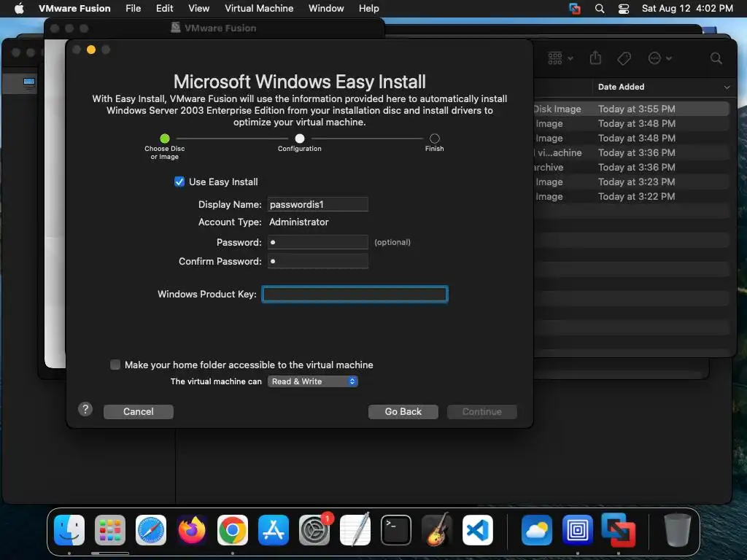Viewport: 747px width, 560px height.
Task: Select Finder row added Today at 3:55 PM
Action: pos(631,109)
